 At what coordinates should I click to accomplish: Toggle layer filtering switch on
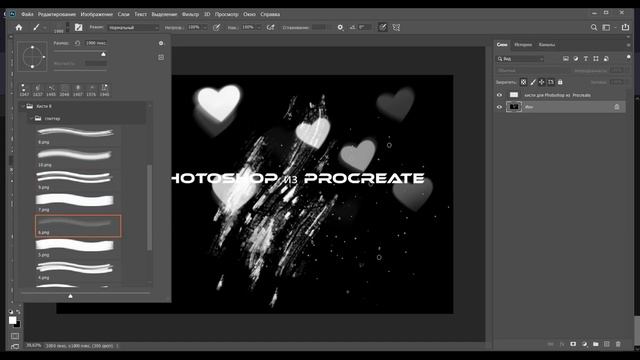click(x=629, y=57)
